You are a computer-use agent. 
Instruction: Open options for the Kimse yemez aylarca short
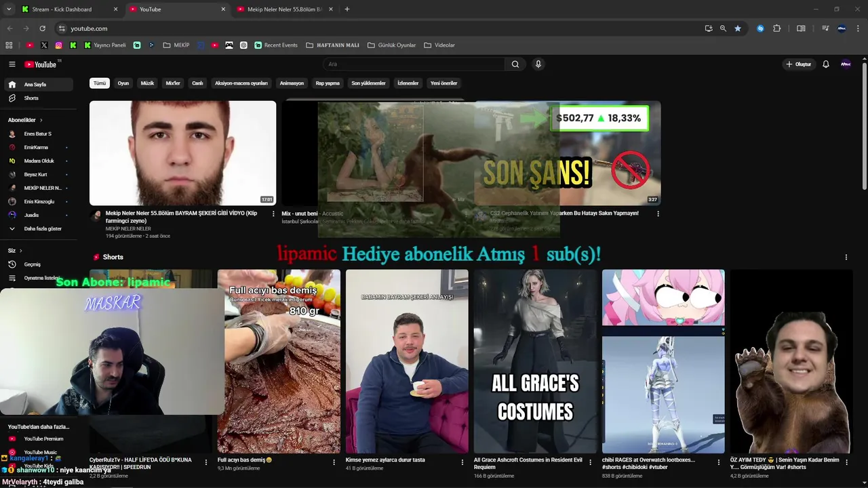(x=462, y=462)
